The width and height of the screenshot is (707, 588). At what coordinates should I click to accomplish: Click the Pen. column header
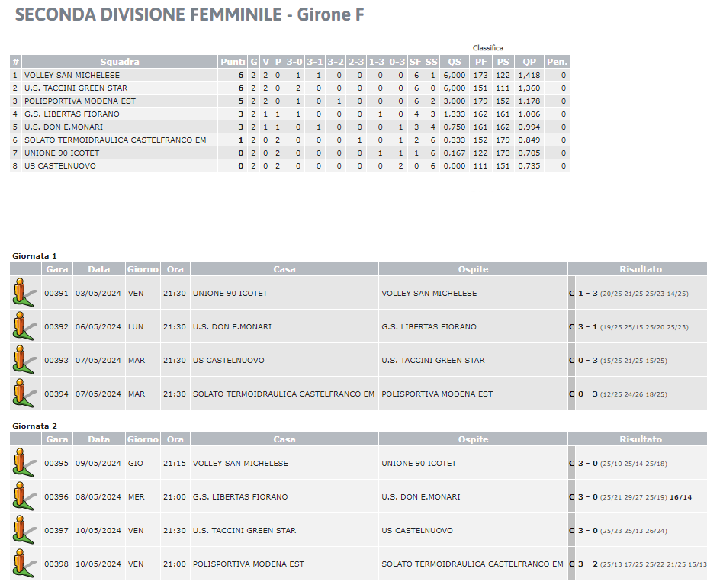557,62
